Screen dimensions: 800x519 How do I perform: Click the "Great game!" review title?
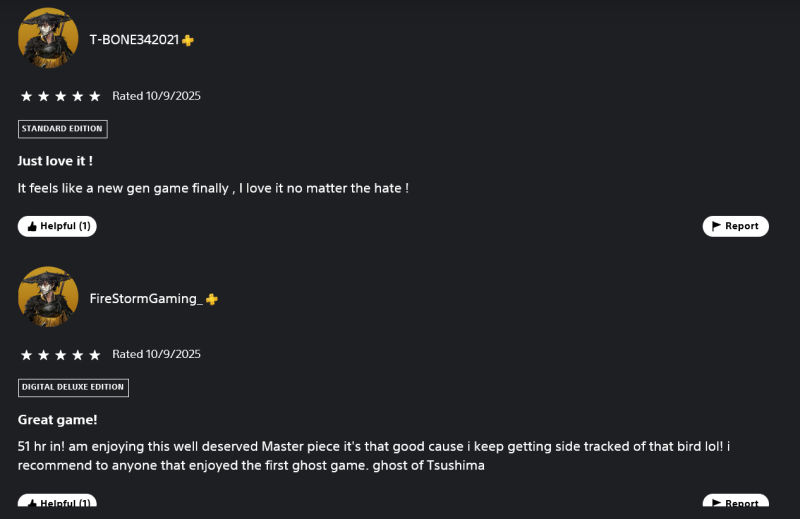(57, 420)
